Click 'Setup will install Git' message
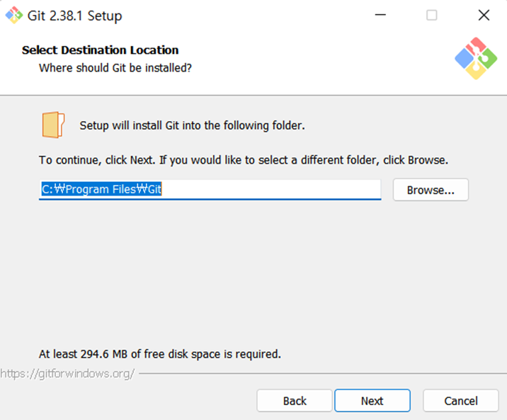The height and width of the screenshot is (420, 507). tap(192, 125)
